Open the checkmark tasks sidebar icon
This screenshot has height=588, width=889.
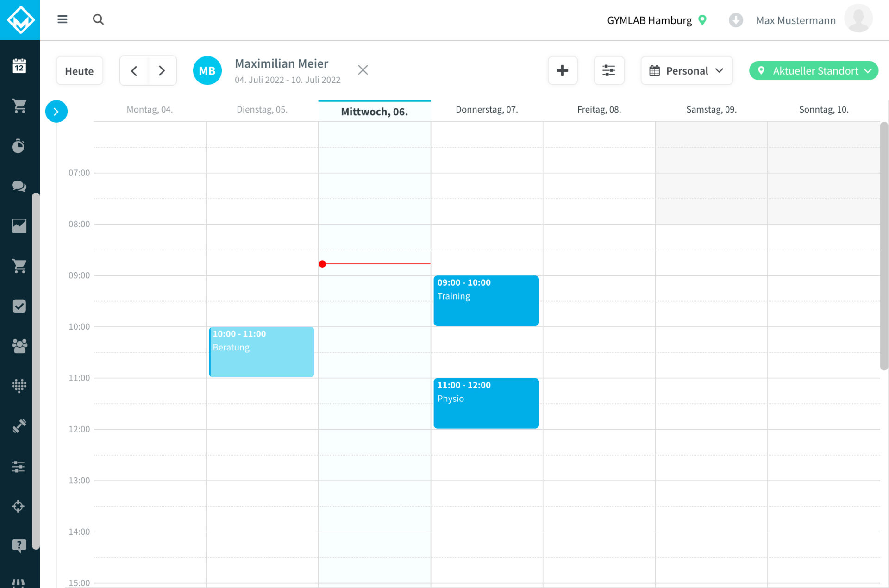19,306
